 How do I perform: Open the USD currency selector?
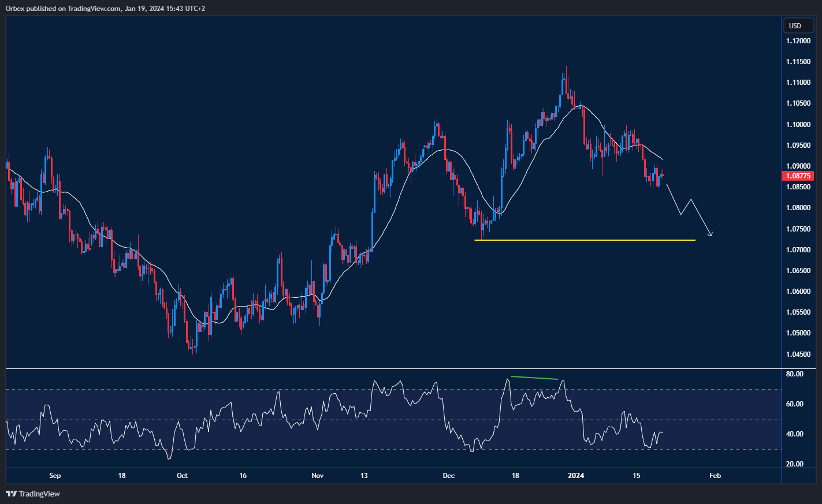pos(795,25)
